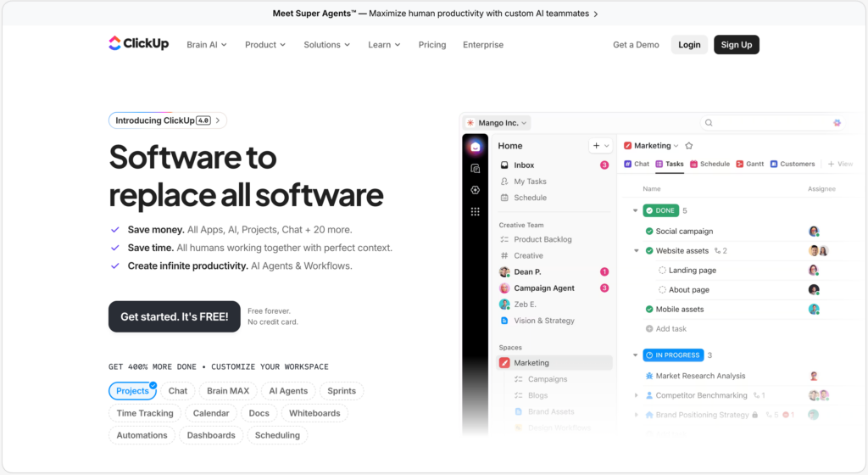Screen dimensions: 868x475
Task: Click the AI sparkle icon in the search bar
Action: tap(837, 123)
